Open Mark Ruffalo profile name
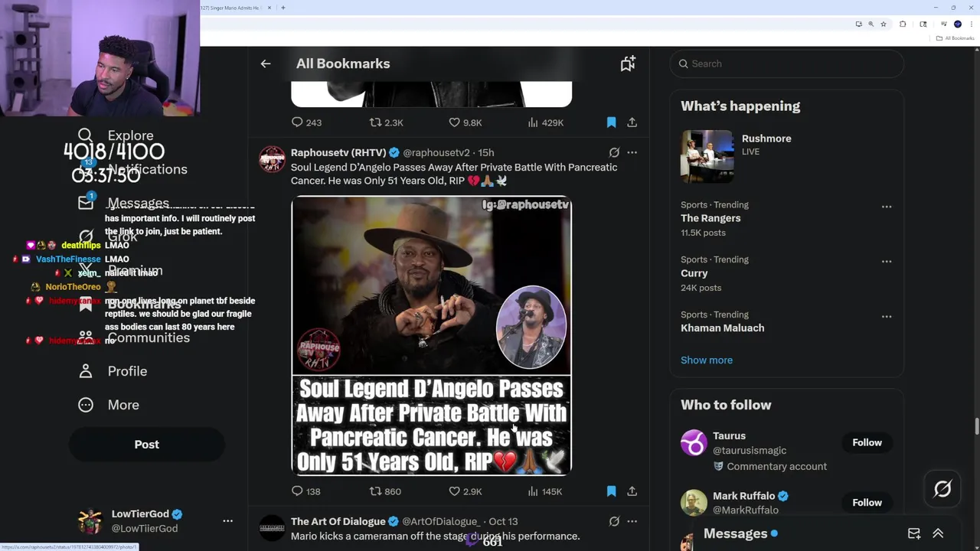The width and height of the screenshot is (980, 551). (744, 496)
